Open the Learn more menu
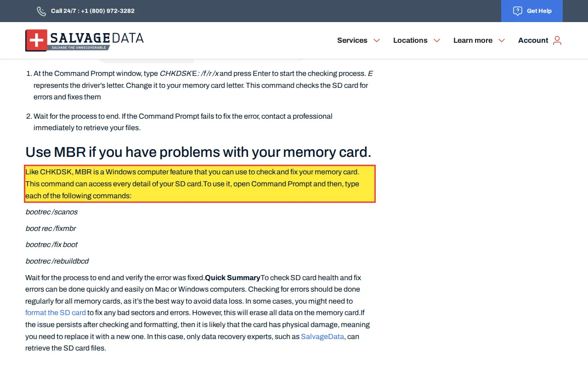Image resolution: width=588 pixels, height=368 pixels. (473, 40)
